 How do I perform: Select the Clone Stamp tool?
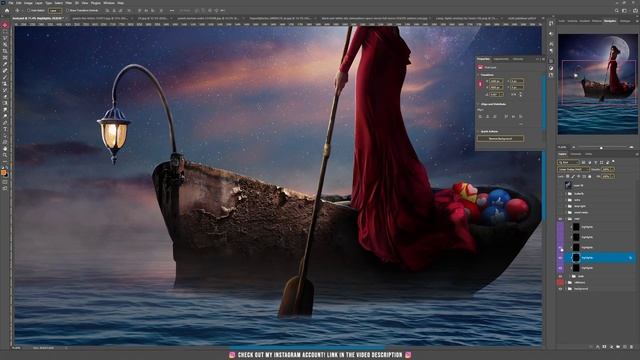pos(5,84)
